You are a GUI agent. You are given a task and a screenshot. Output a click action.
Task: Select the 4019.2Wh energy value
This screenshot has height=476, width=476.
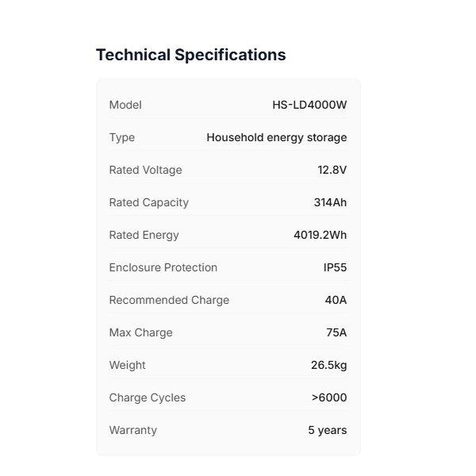320,235
